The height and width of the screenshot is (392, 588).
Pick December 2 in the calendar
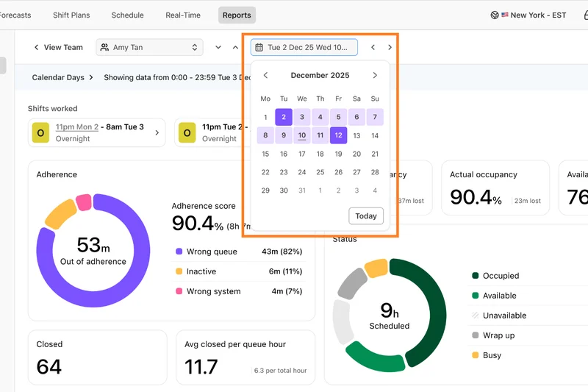tap(284, 117)
